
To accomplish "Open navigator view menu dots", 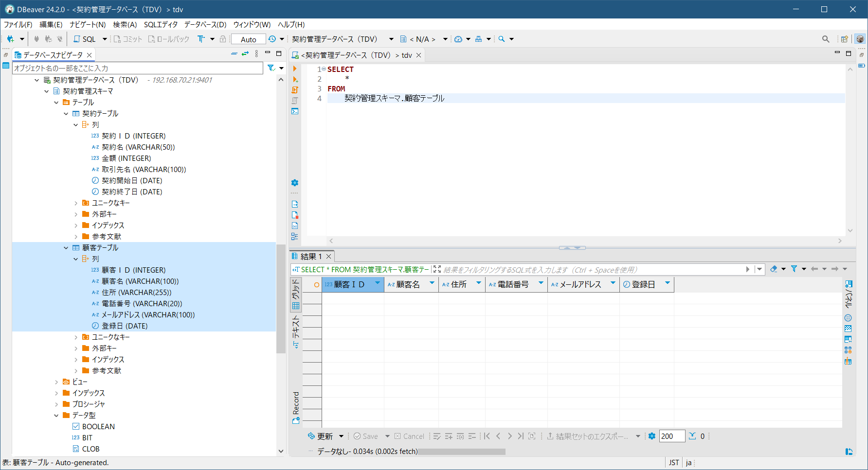I will tap(256, 54).
